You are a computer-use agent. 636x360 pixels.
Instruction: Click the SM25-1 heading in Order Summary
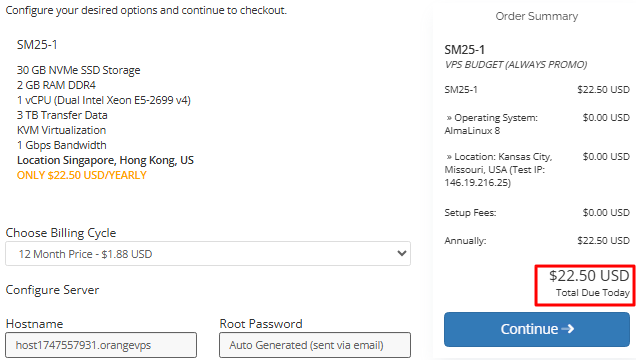pos(464,50)
